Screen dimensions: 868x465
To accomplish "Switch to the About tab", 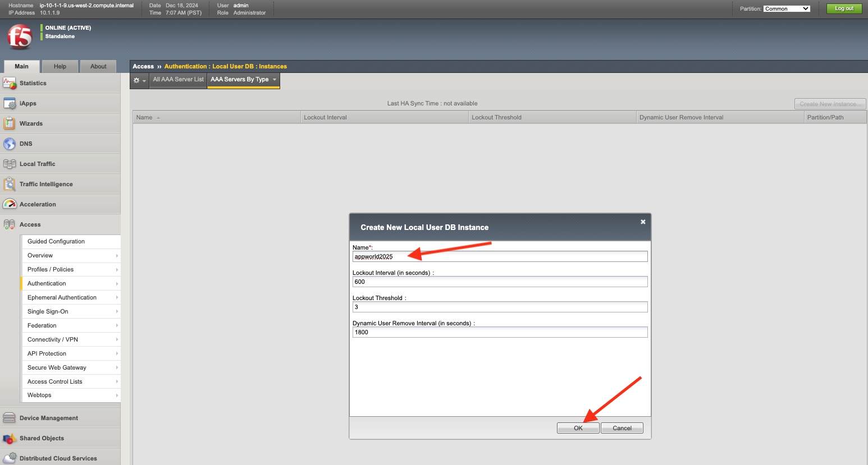I will point(98,66).
